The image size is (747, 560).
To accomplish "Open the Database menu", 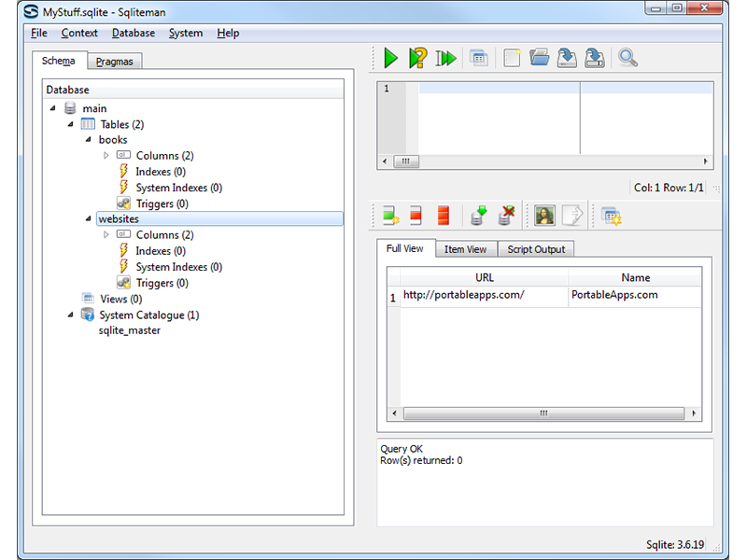I will pos(134,33).
